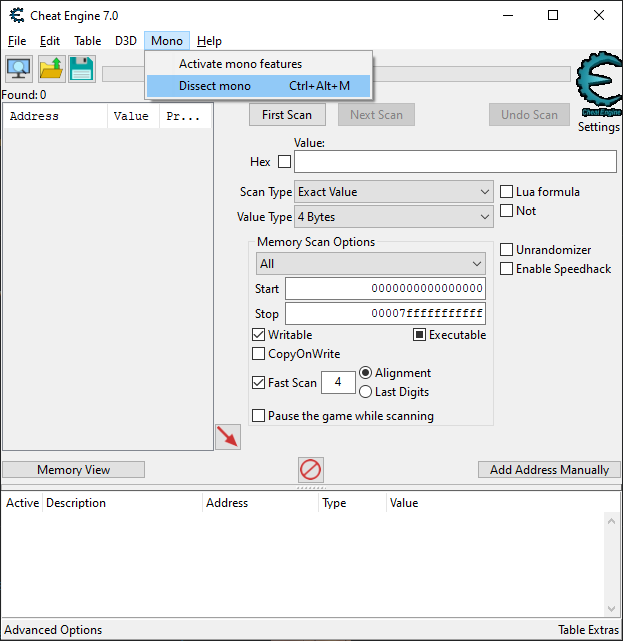
Task: Click the Cheat Engine title bar icon
Action: (x=17, y=16)
